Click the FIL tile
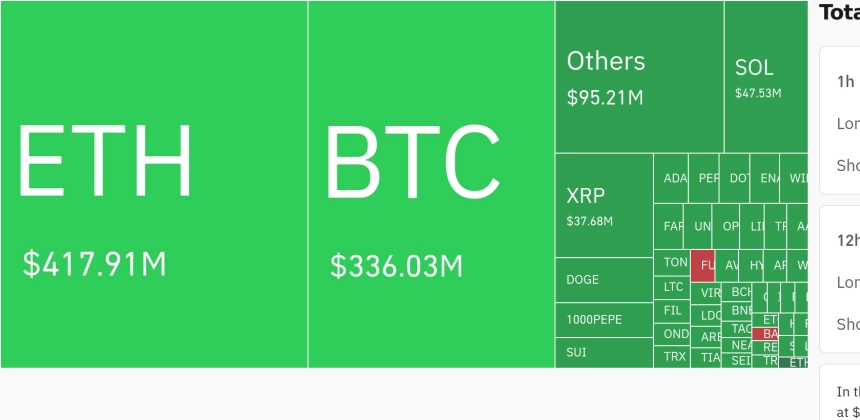860x420 pixels. 672,311
